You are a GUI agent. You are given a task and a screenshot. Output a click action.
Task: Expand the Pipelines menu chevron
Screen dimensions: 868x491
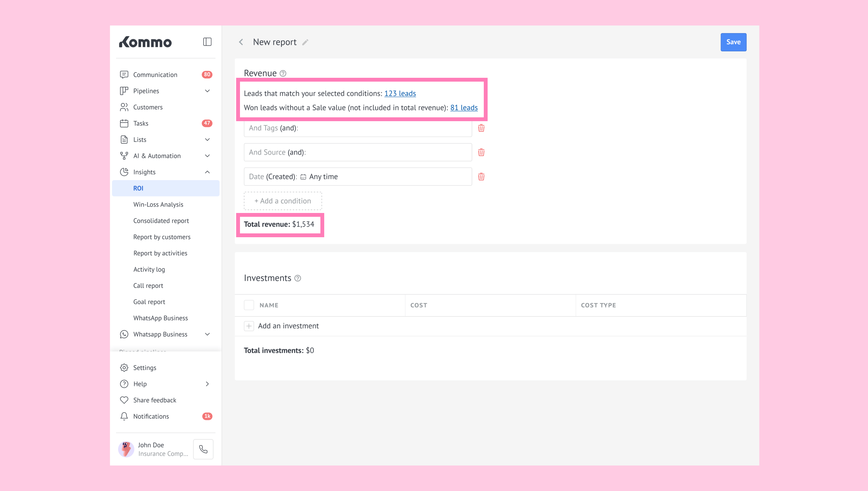click(207, 91)
